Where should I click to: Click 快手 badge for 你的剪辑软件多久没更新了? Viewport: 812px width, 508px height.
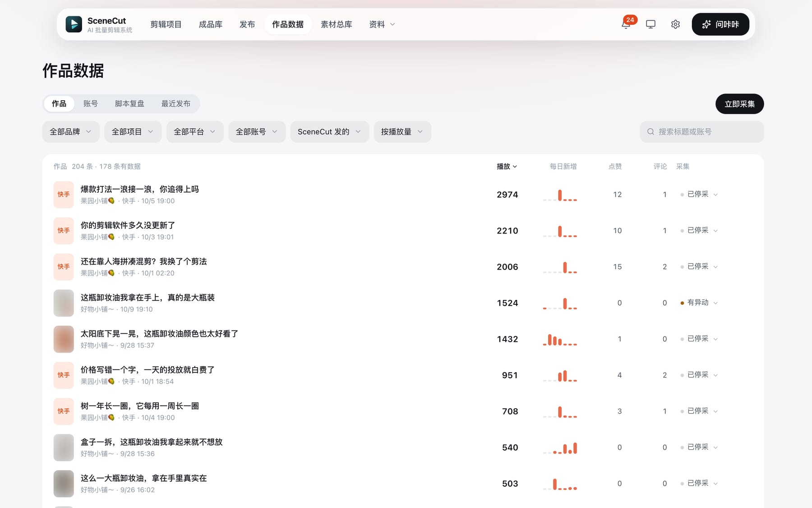64,231
